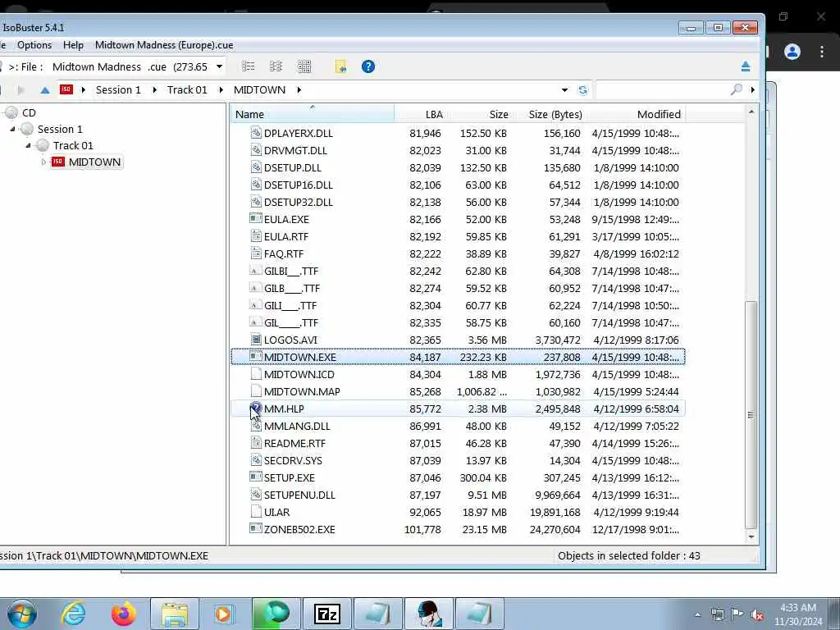Click the scrollbar down arrow
This screenshot has width=840, height=630.
pyautogui.click(x=751, y=536)
